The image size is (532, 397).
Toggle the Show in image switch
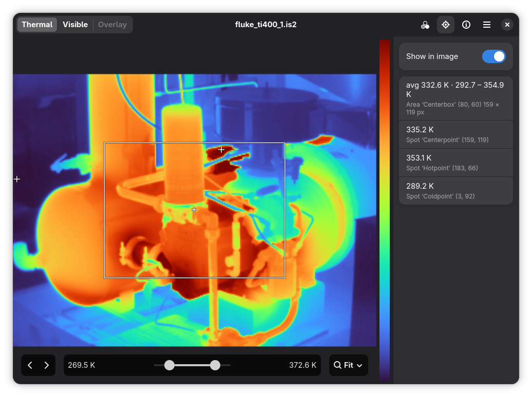(493, 56)
